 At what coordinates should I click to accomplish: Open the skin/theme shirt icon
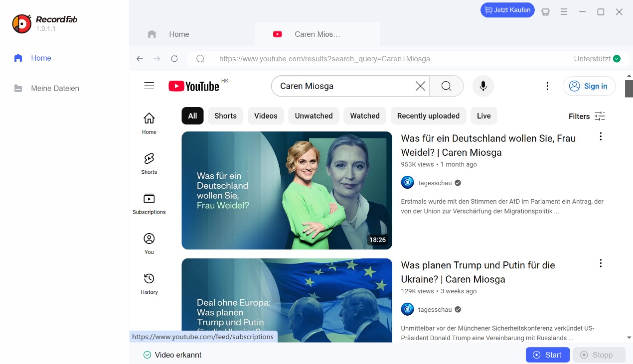545,12
